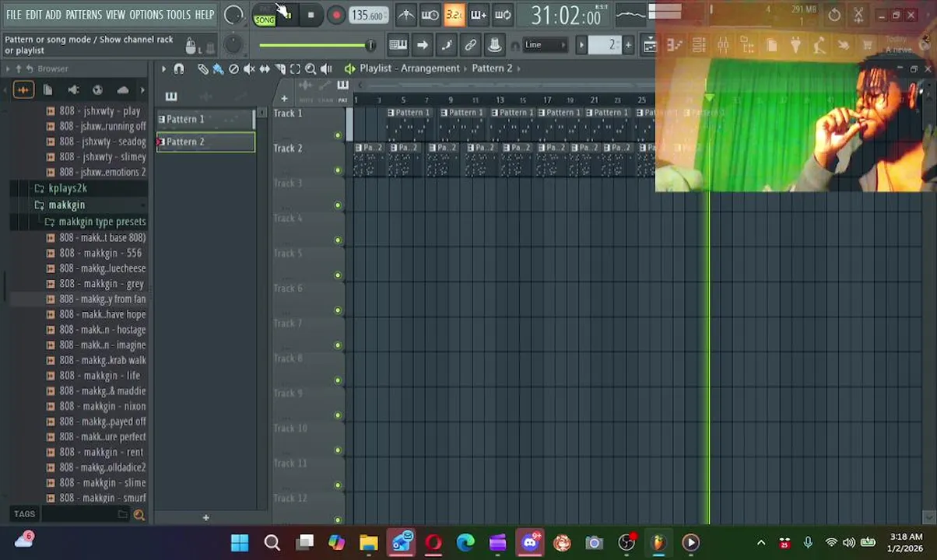Open browser search magnifier icon
937x560 pixels.
click(139, 514)
